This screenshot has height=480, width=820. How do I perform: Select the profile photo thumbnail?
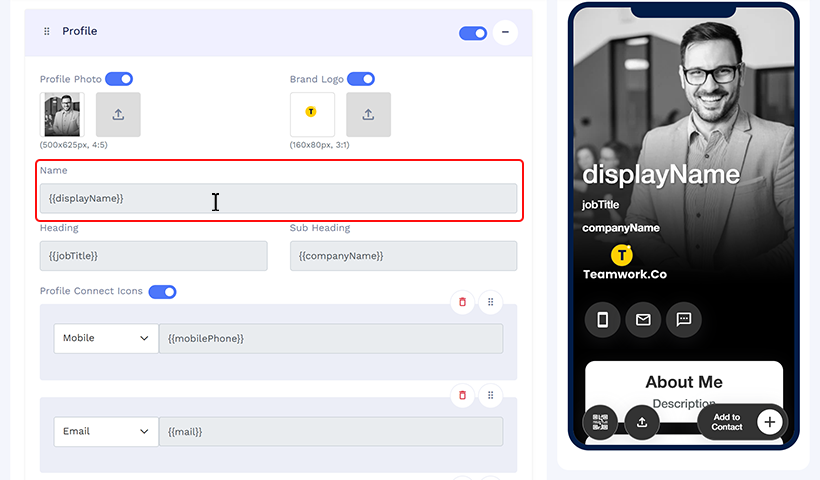[x=62, y=115]
